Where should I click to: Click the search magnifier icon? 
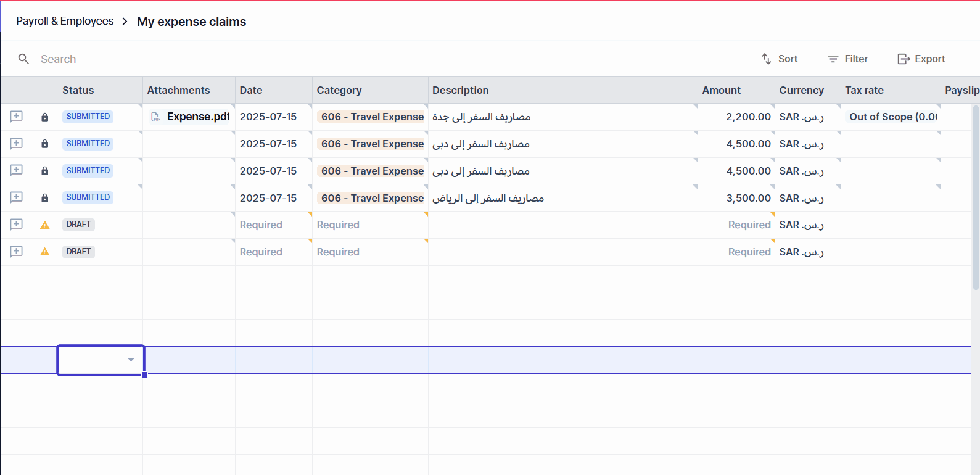coord(23,59)
